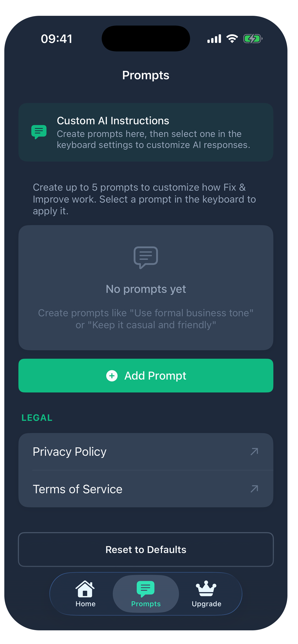298x644 pixels.
Task: Click the plus circle icon in Add Prompt
Action: pos(112,376)
